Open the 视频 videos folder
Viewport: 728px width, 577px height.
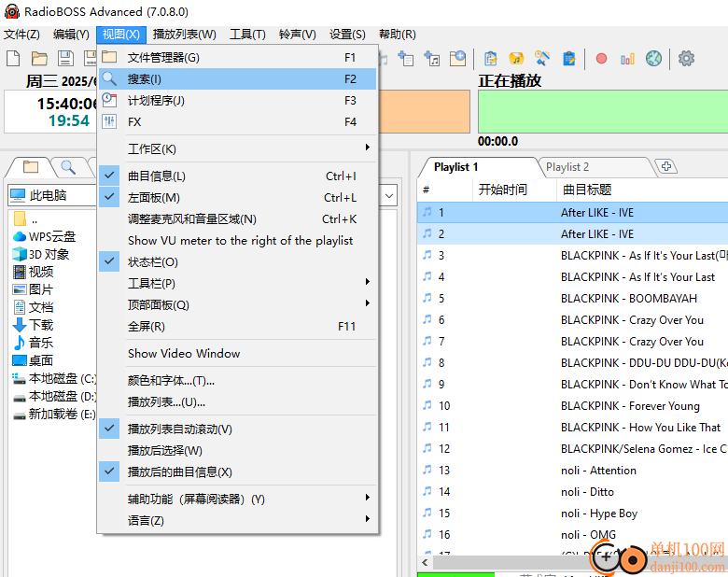(x=33, y=272)
